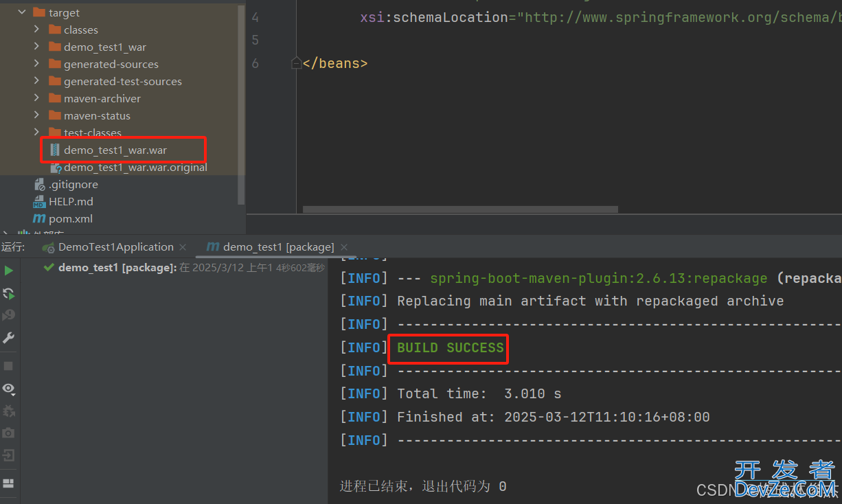Expand the maven-status folder
842x504 pixels.
[x=36, y=115]
